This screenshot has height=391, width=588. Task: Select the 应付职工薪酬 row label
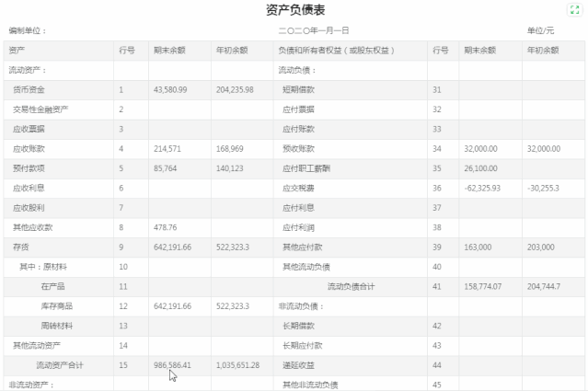306,168
